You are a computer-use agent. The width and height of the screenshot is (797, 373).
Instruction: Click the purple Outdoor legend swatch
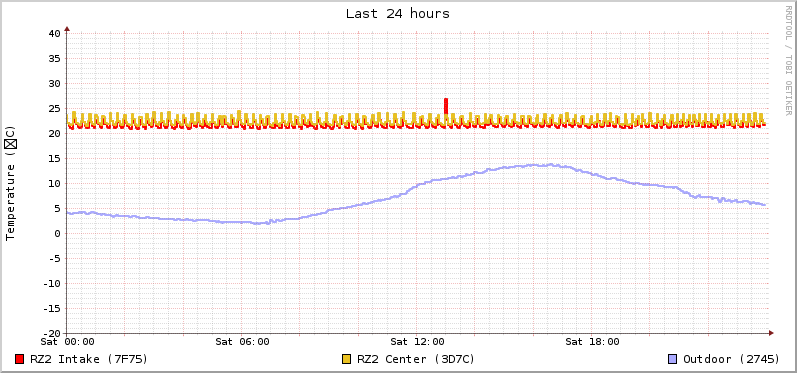pos(673,359)
